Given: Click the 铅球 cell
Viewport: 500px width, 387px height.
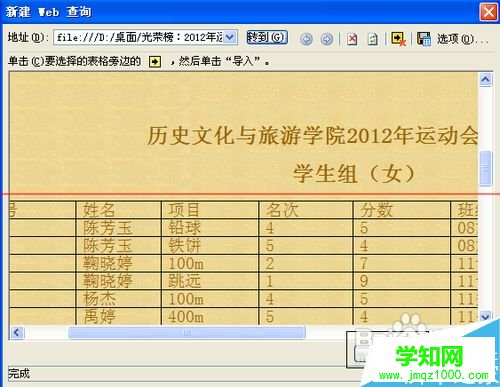Looking at the screenshot, I should click(210, 228).
